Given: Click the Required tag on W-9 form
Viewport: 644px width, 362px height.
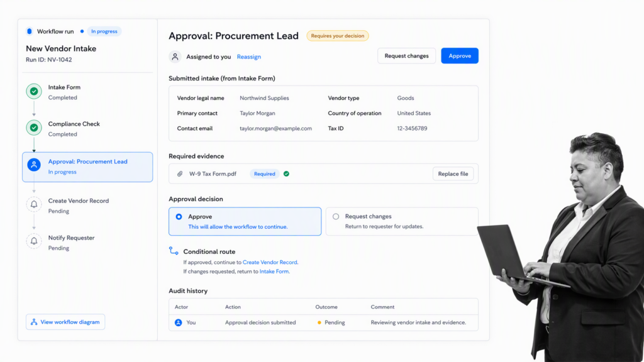Looking at the screenshot, I should [x=265, y=174].
